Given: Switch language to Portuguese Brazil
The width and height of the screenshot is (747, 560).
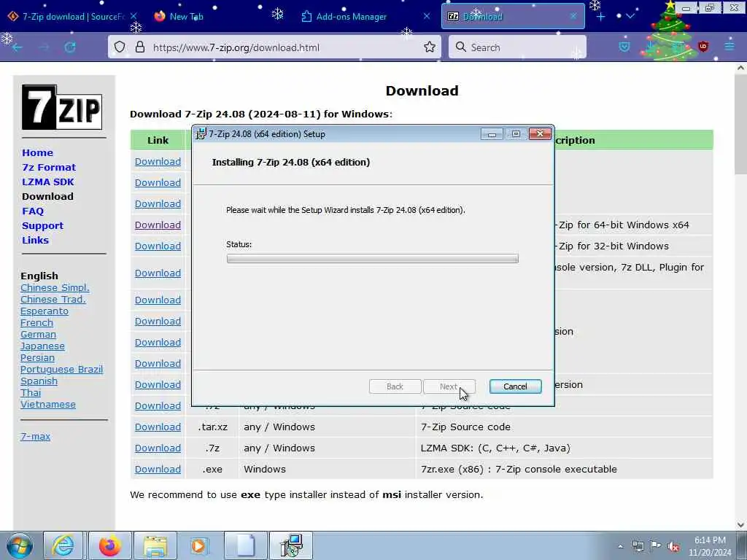Looking at the screenshot, I should point(61,370).
